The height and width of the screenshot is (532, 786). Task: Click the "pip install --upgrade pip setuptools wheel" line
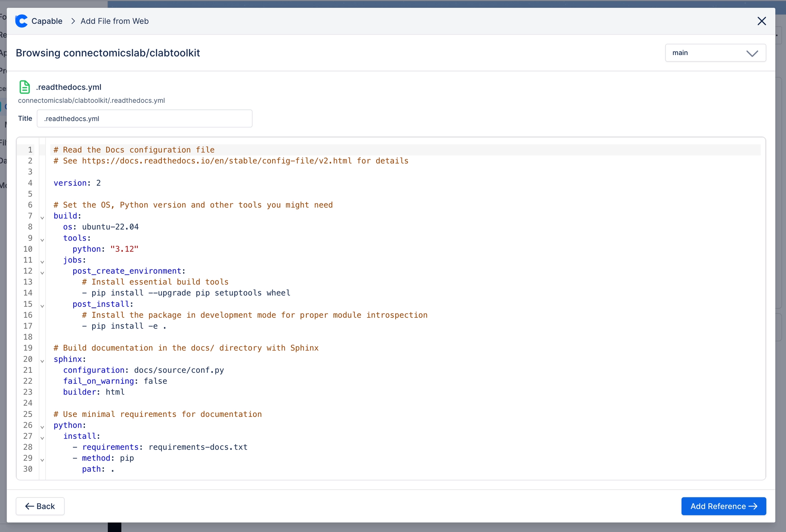[x=186, y=293]
